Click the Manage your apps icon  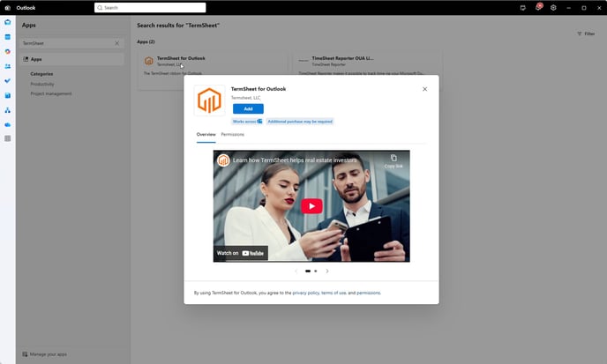[25, 354]
